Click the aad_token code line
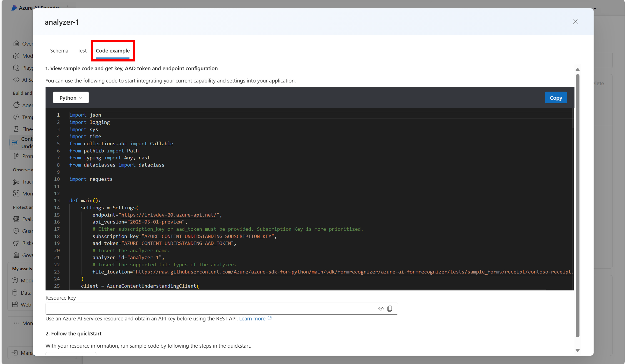The width and height of the screenshot is (625, 364). (x=164, y=244)
